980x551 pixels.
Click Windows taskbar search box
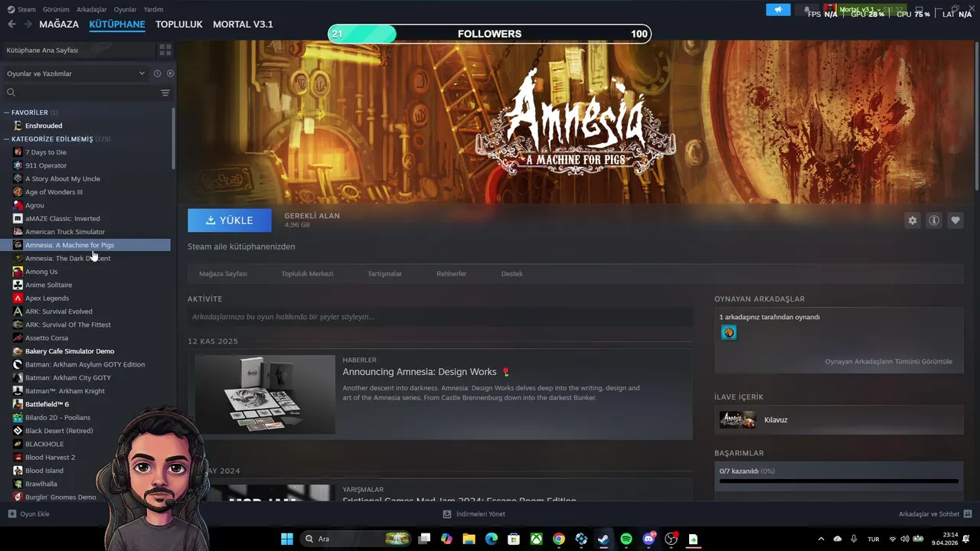click(354, 539)
